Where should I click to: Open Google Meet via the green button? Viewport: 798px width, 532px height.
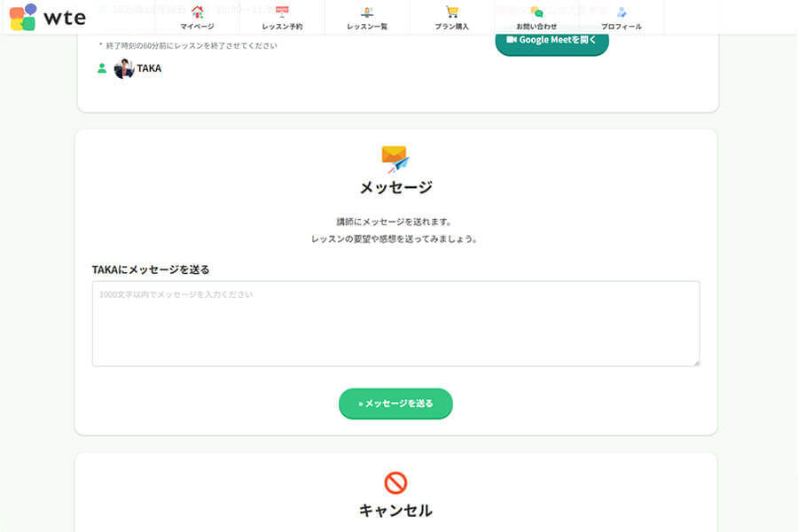click(552, 41)
